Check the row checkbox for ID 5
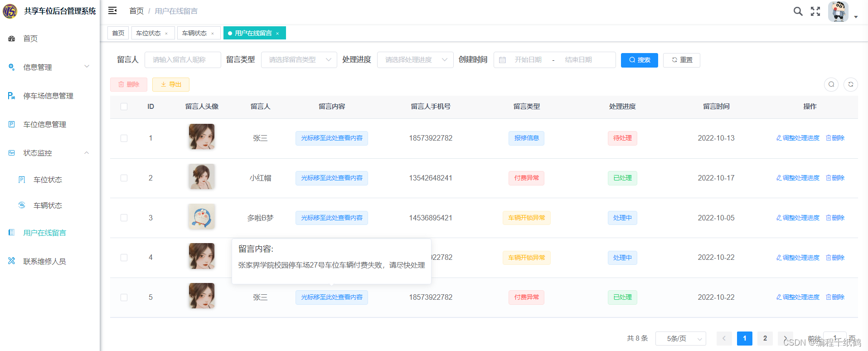The width and height of the screenshot is (868, 351). [124, 297]
